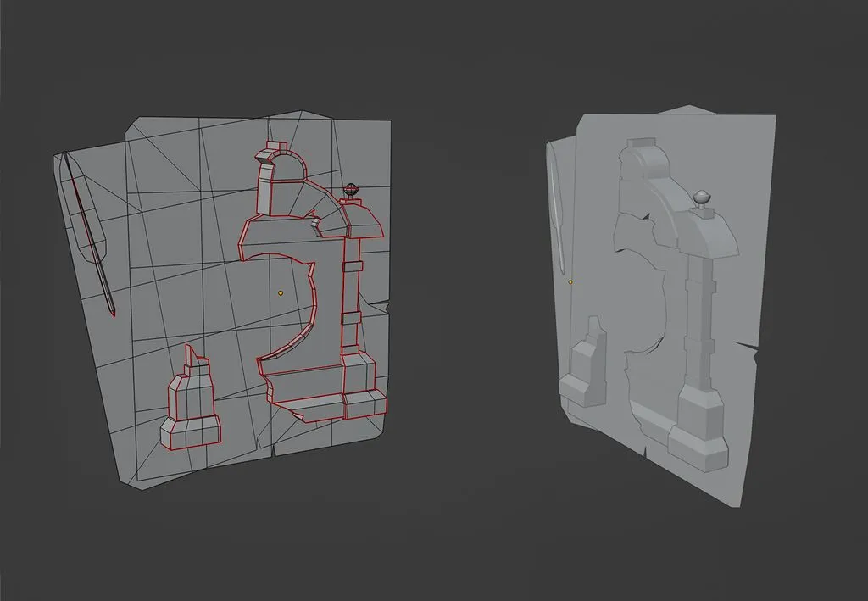Click the orange origin dot on the shaded model
Viewport: 868px width, 601px height.
[570, 282]
